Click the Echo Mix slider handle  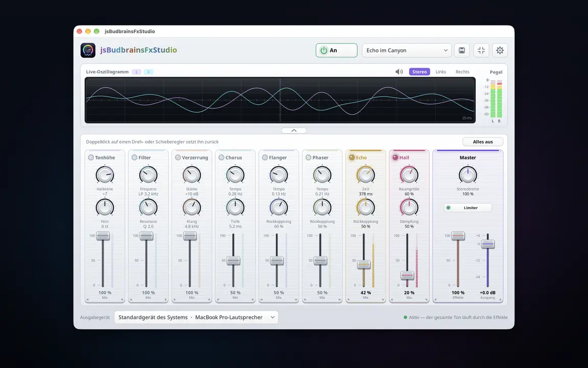pyautogui.click(x=363, y=264)
